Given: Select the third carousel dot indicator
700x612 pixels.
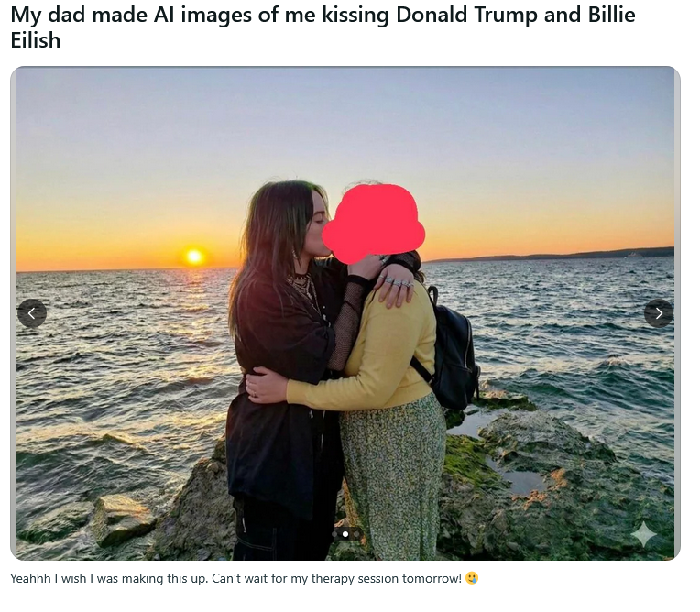Looking at the screenshot, I should 355,534.
